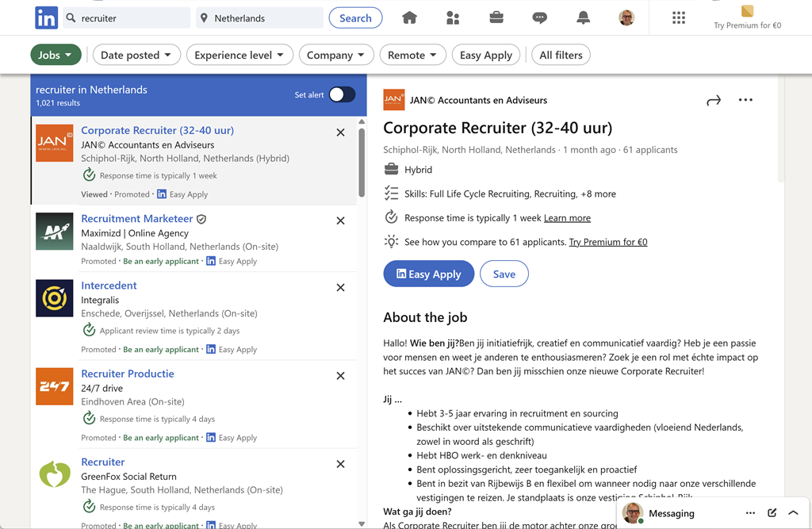
Task: Open the Experience level filter dropdown
Action: (x=239, y=55)
